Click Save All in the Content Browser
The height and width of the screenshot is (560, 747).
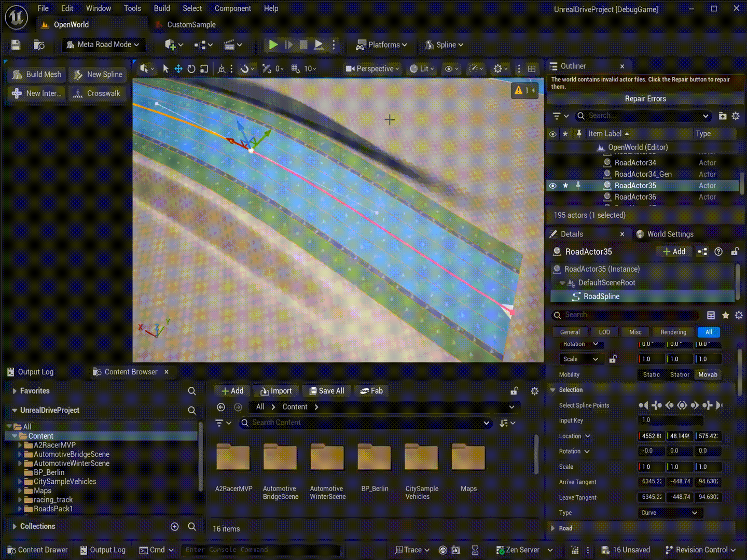pos(327,391)
